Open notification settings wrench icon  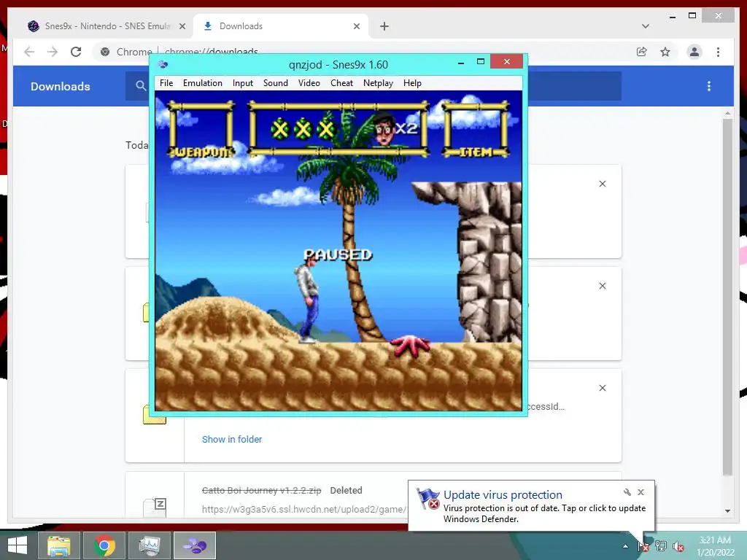click(627, 492)
